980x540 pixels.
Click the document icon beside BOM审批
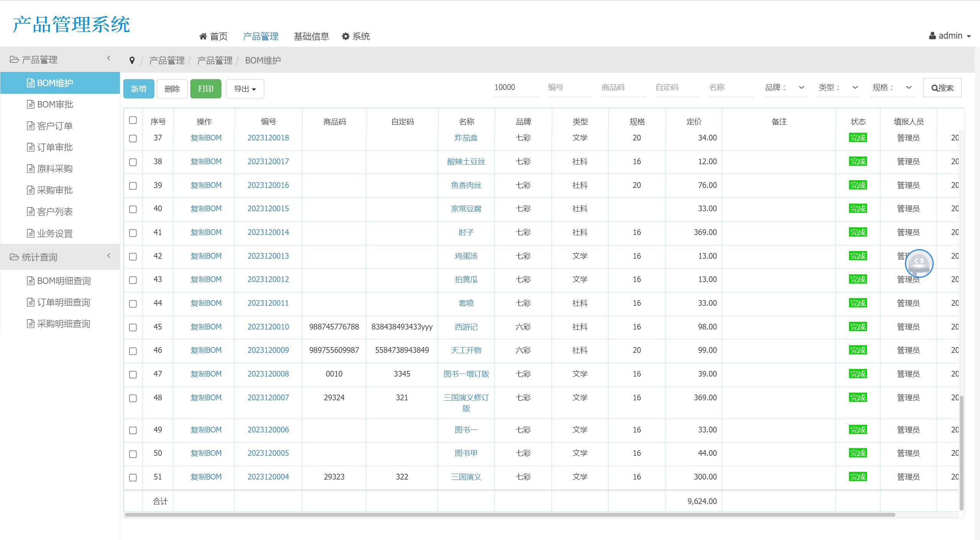click(31, 104)
